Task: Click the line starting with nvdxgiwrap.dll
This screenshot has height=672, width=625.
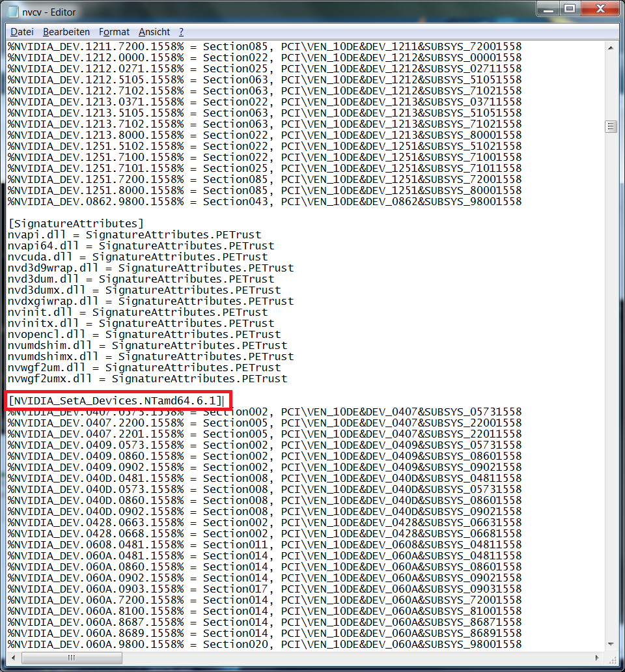Action: pos(151,301)
